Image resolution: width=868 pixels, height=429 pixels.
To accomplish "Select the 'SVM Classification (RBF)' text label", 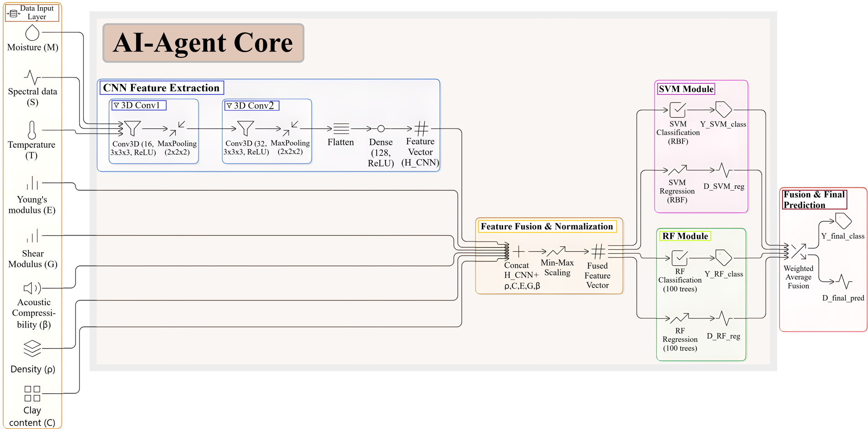I will point(678,133).
